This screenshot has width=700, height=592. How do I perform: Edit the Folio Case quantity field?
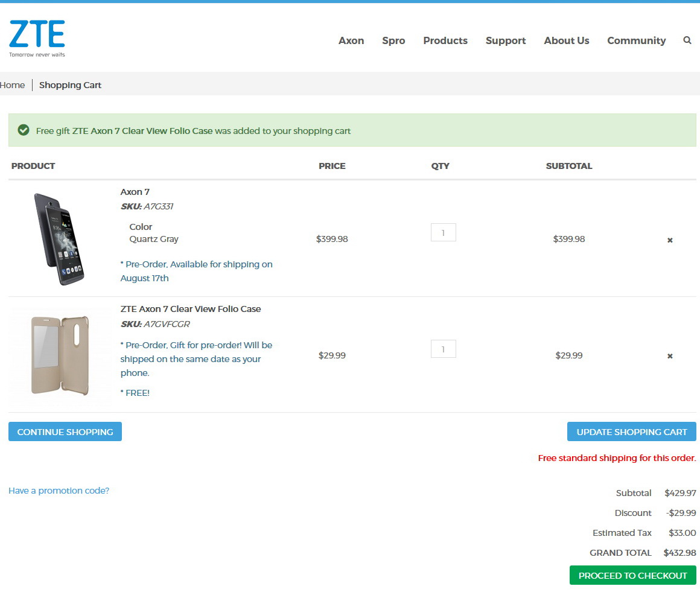[443, 349]
